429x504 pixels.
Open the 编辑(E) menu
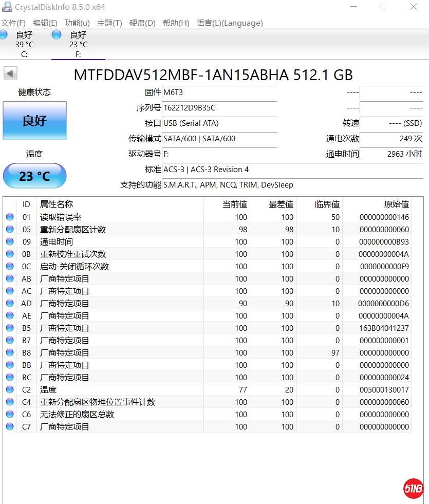[45, 23]
